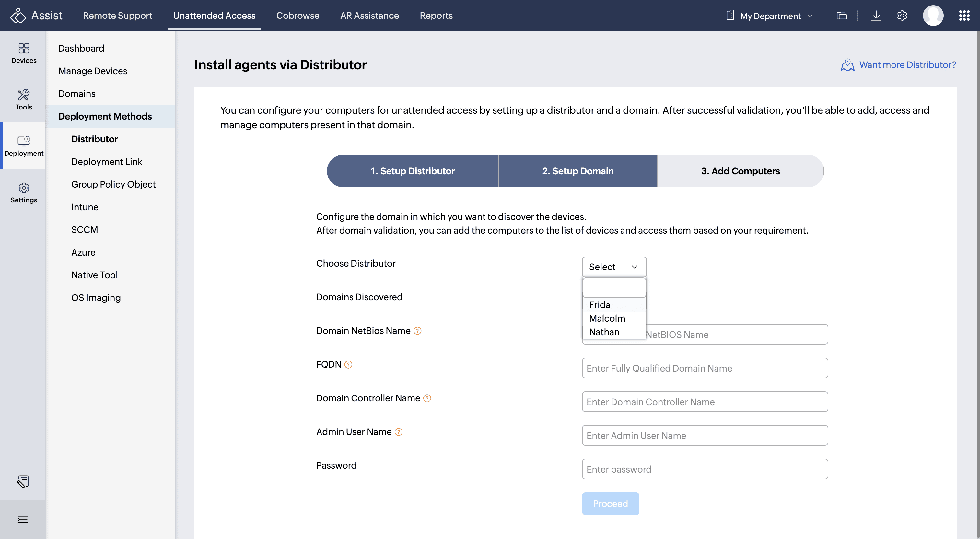Collapse the sidebar with the menu toggle icon
980x539 pixels.
pyautogui.click(x=23, y=519)
